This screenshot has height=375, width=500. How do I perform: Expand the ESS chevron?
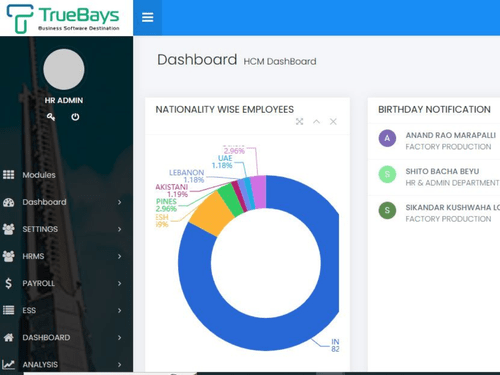119,310
